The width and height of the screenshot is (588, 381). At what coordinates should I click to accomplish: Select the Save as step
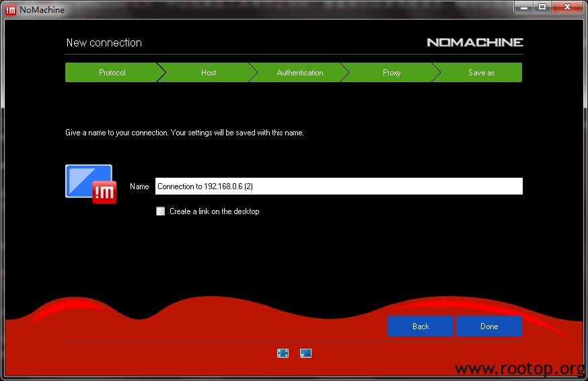click(x=481, y=73)
